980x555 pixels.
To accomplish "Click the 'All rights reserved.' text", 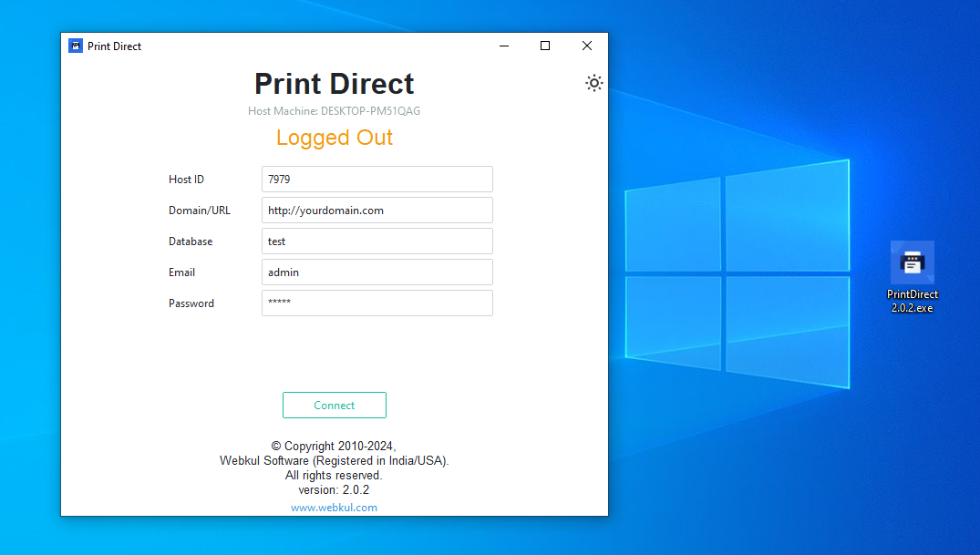I will 334,476.
